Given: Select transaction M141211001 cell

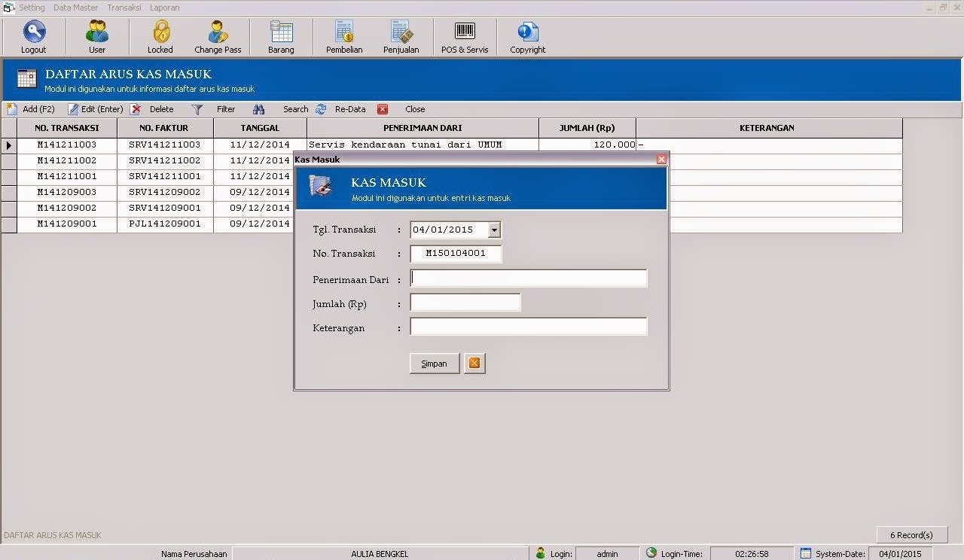Looking at the screenshot, I should tap(67, 177).
